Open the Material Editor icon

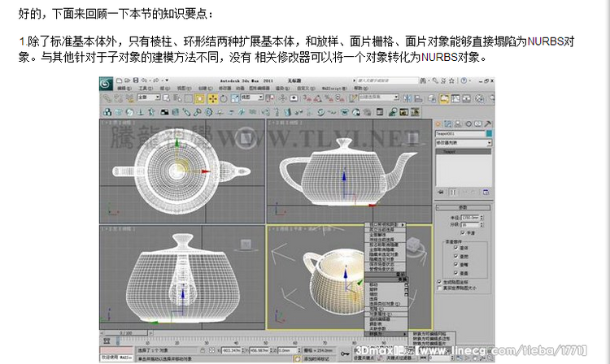click(x=479, y=98)
